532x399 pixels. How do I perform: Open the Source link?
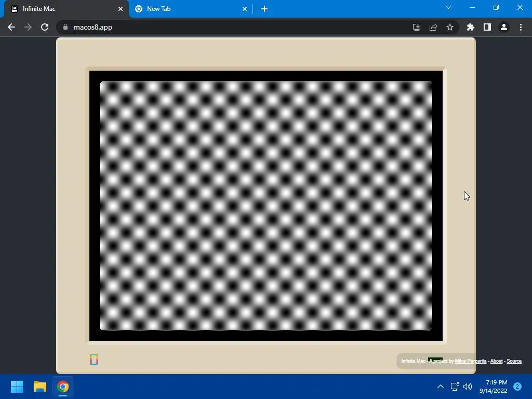click(514, 361)
